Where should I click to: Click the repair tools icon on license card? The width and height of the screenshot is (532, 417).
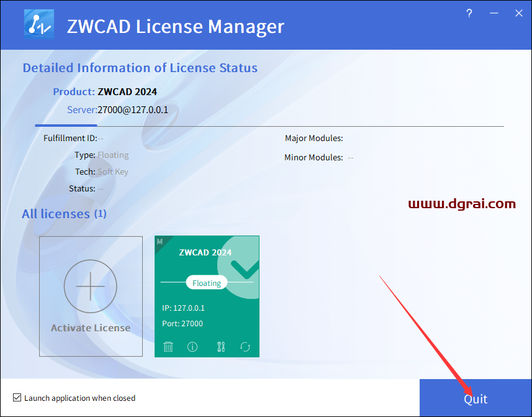pyautogui.click(x=220, y=347)
